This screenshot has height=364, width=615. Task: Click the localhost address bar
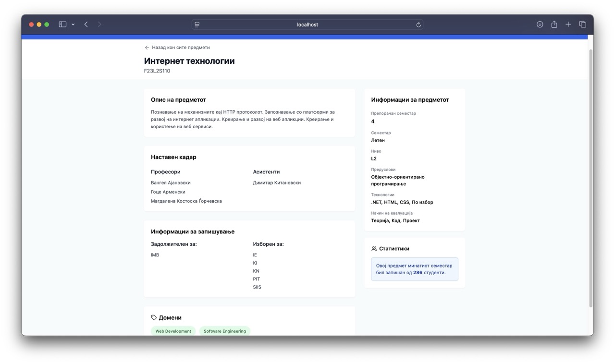click(307, 24)
